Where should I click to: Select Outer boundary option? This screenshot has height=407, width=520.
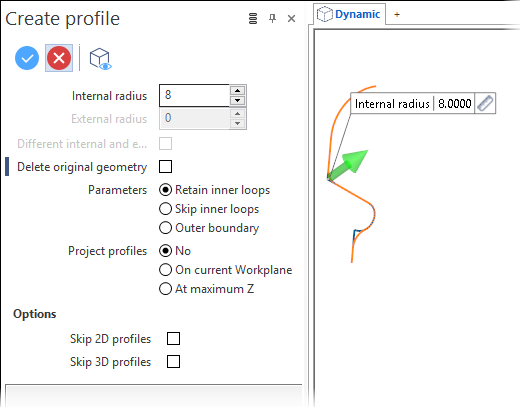pyautogui.click(x=209, y=228)
